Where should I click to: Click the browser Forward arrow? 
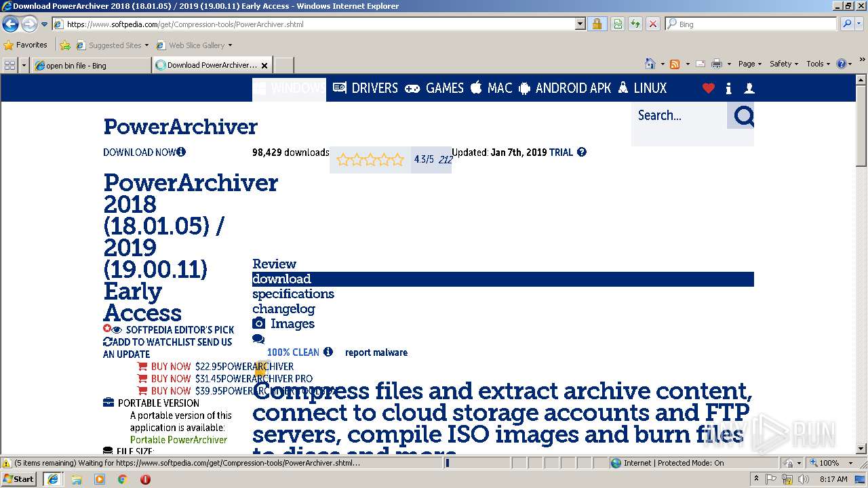pyautogui.click(x=29, y=24)
